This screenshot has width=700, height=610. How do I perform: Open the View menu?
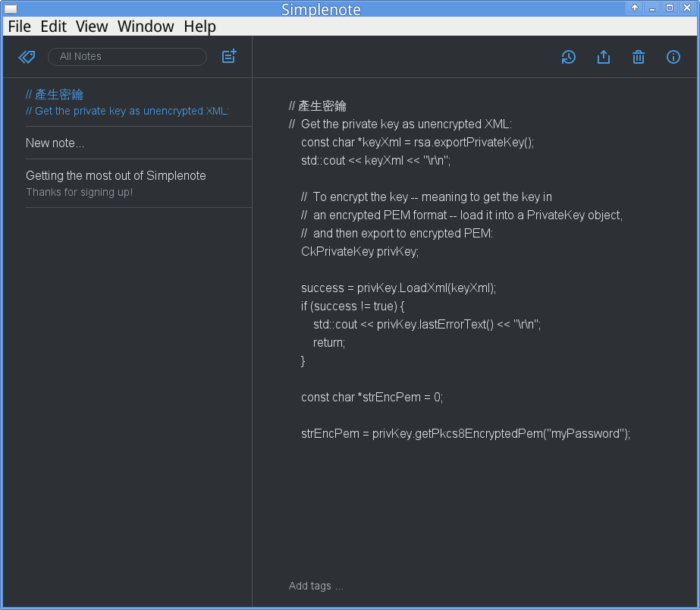(x=92, y=27)
